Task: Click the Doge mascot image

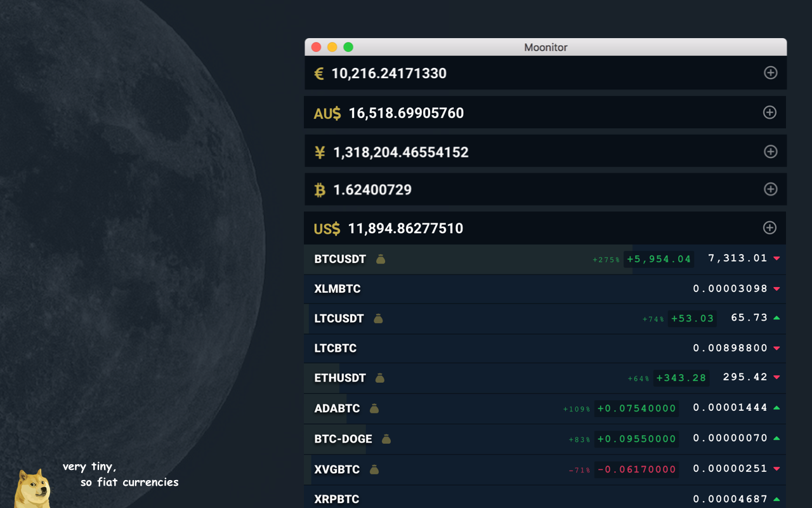Action: tap(32, 488)
